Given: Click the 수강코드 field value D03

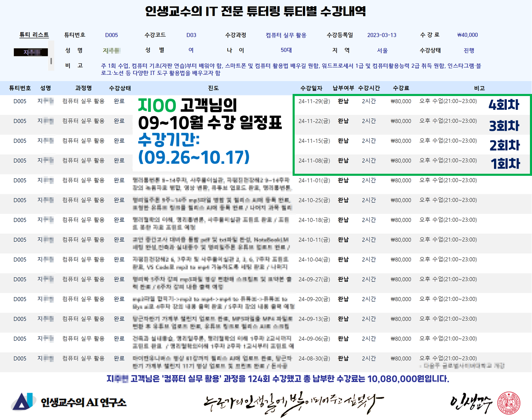Looking at the screenshot, I should pyautogui.click(x=191, y=35).
